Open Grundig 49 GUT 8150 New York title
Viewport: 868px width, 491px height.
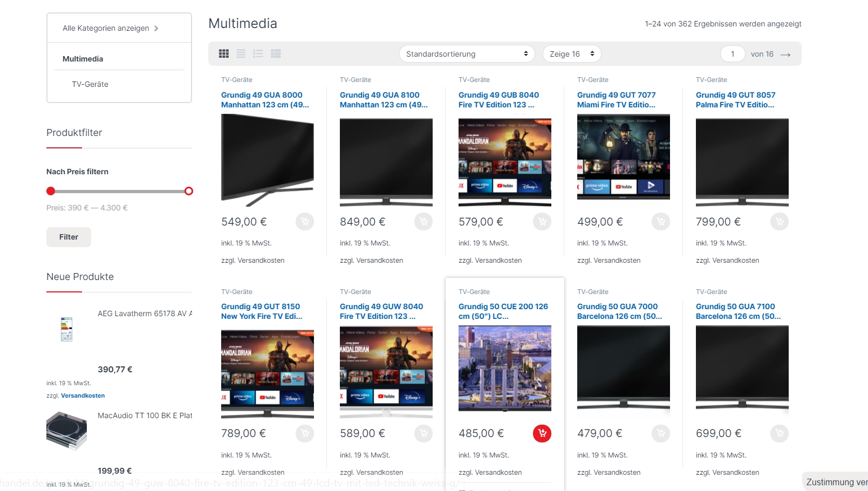(x=262, y=311)
